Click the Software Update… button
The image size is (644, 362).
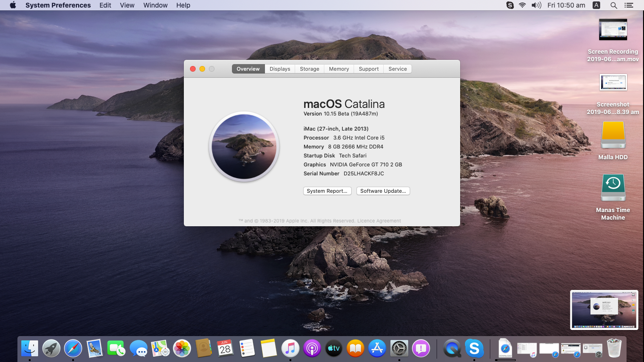click(x=383, y=191)
